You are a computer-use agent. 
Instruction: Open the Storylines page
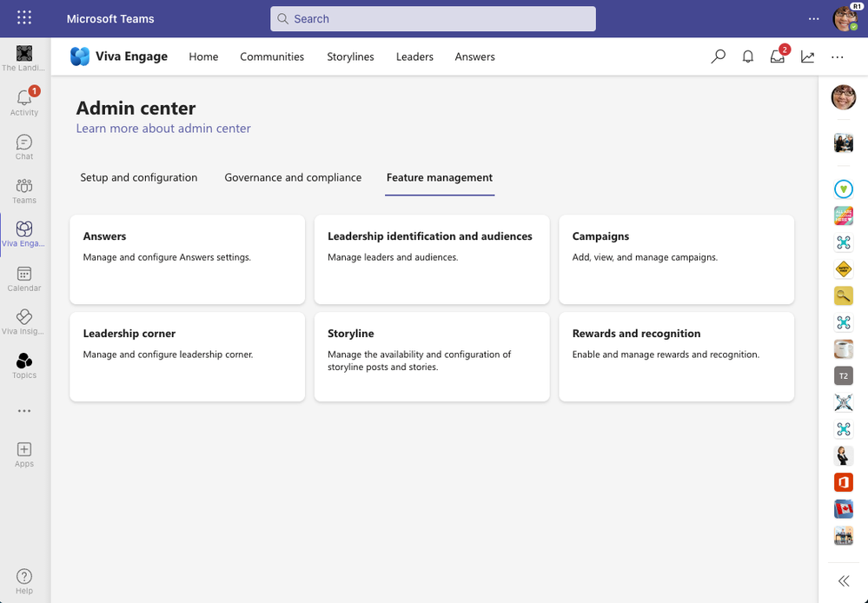point(350,56)
